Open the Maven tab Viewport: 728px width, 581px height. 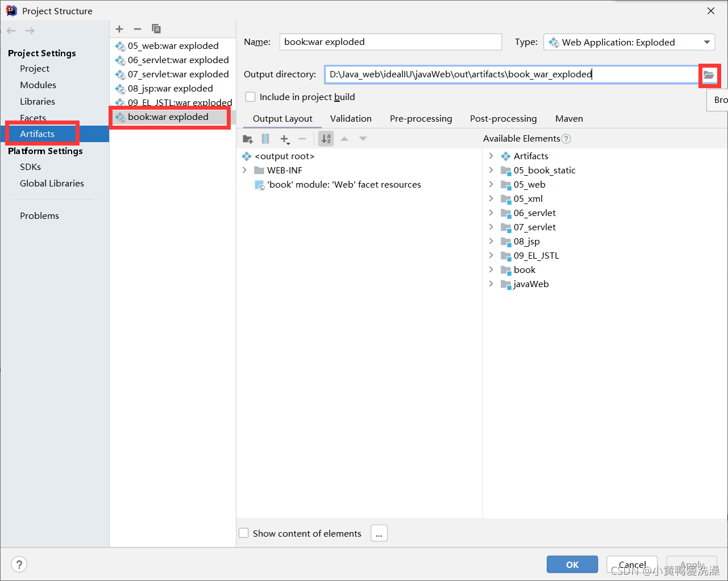coord(569,119)
